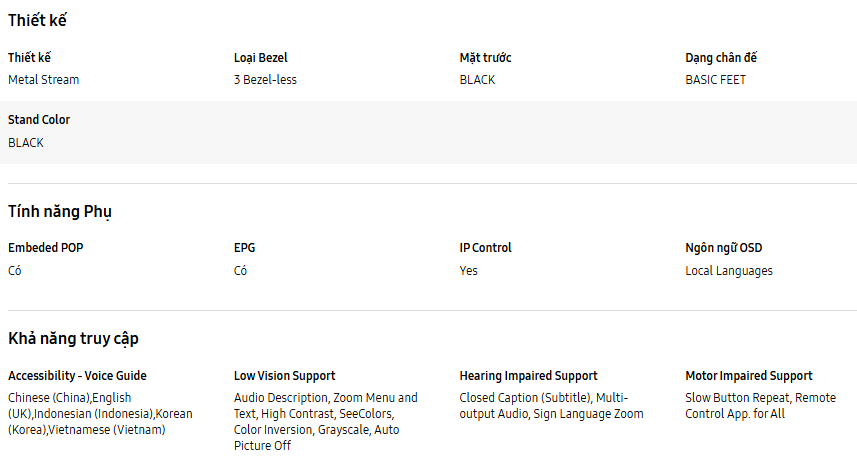
Task: Select the Embeded POP label
Action: [46, 248]
